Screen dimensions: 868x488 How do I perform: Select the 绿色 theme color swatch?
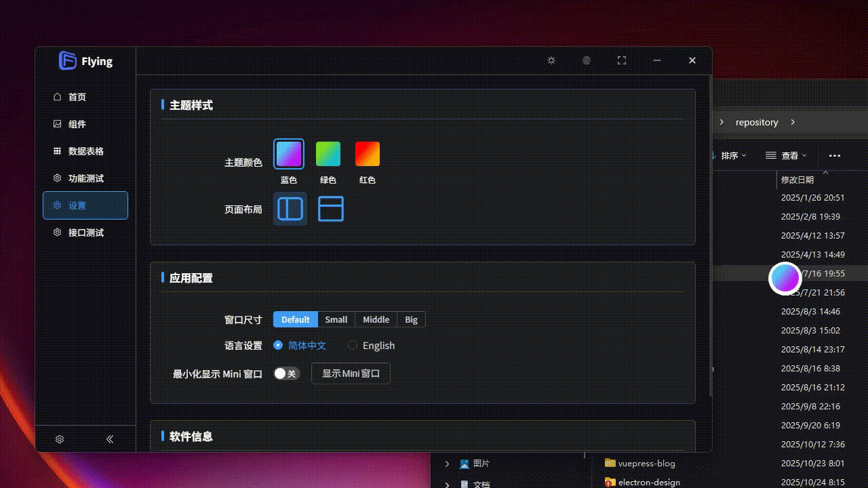pyautogui.click(x=328, y=154)
